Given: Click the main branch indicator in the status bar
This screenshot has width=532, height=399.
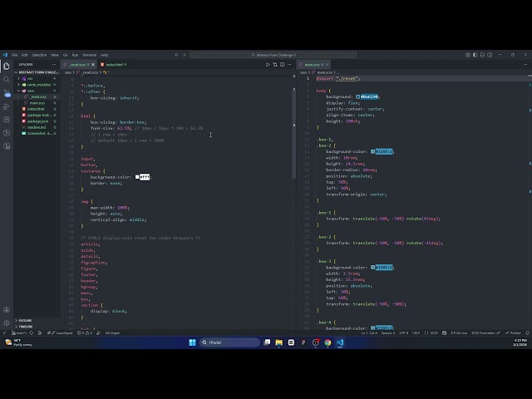Looking at the screenshot, I should (20, 332).
